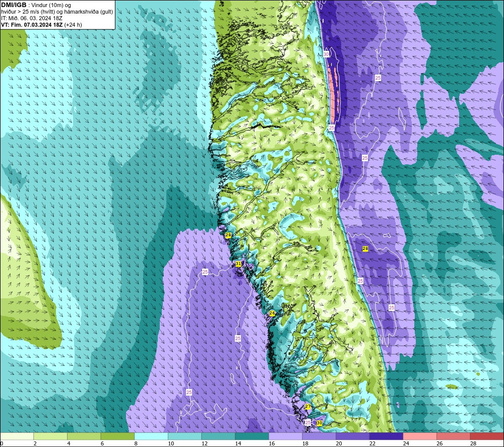Viewport: 504px width, 447px height.
Task: Click the yellow max gust label 31
Action: pyautogui.click(x=238, y=264)
